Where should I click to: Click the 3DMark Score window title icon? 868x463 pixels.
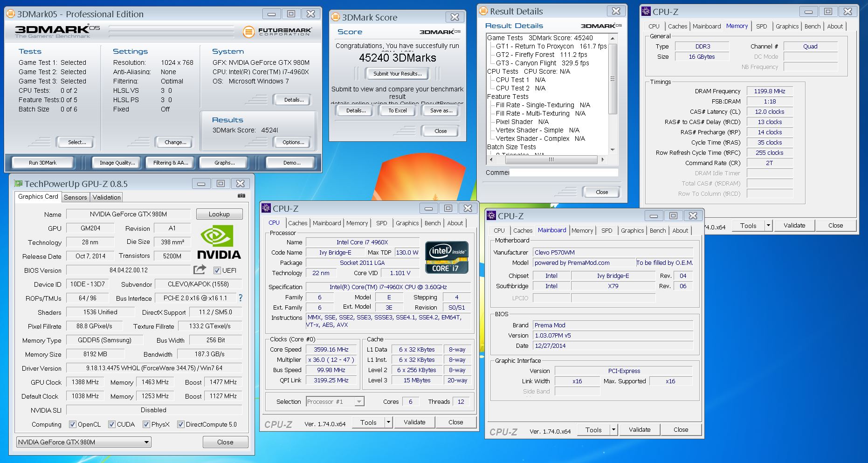335,17
